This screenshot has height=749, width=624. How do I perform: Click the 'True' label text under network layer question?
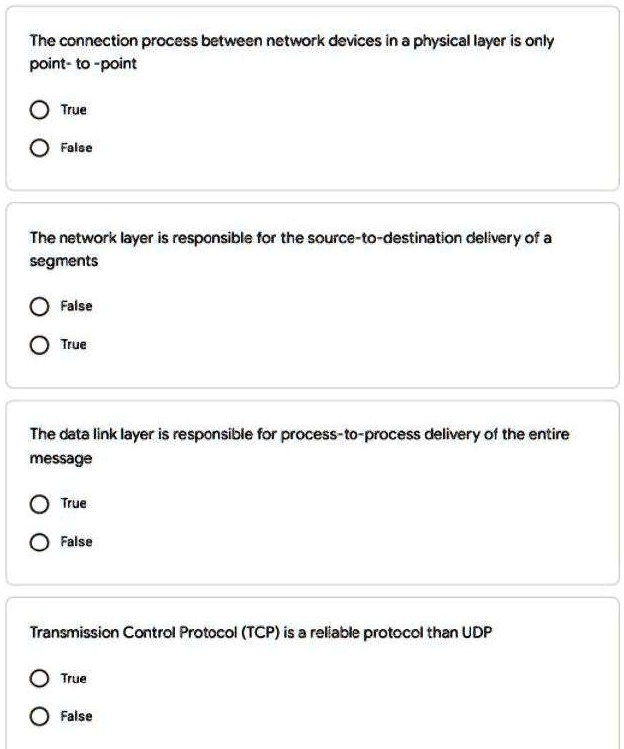pos(74,345)
